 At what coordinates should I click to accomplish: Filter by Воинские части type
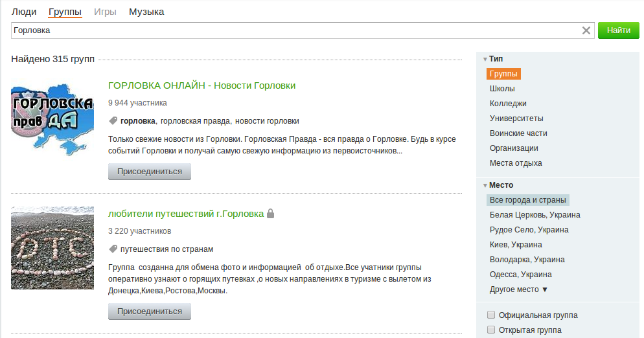tap(518, 133)
